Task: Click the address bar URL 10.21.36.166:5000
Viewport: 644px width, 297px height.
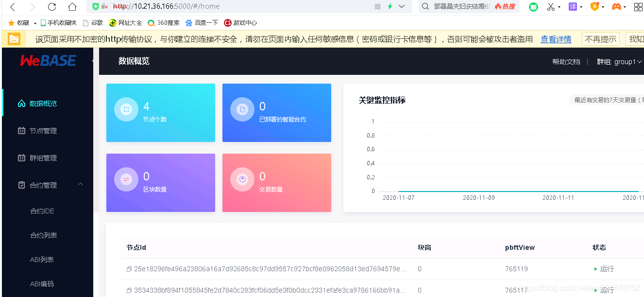Action: (x=167, y=6)
